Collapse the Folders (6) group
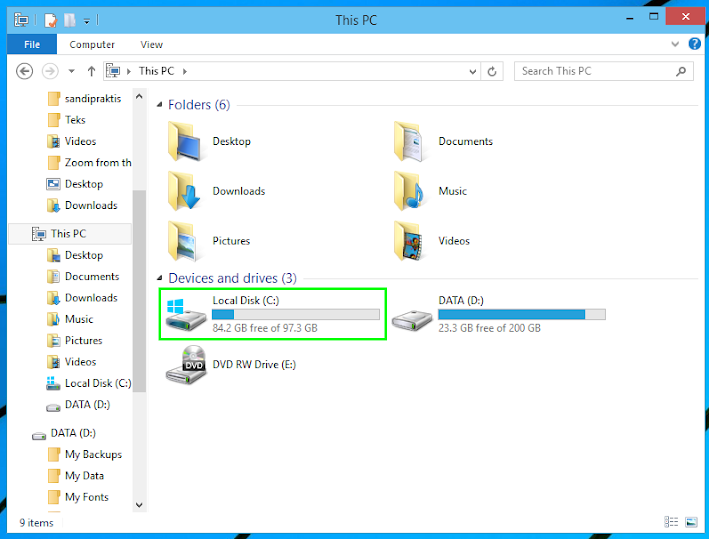Viewport: 709px width, 539px height. (x=159, y=105)
